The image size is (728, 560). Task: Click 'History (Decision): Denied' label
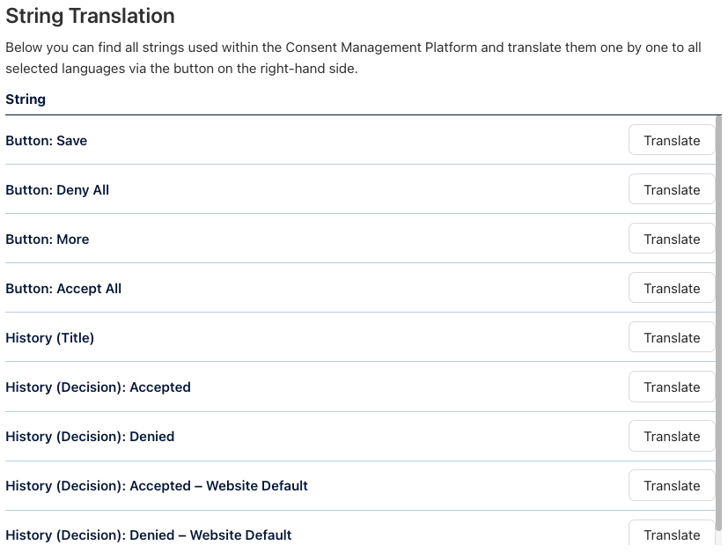90,437
